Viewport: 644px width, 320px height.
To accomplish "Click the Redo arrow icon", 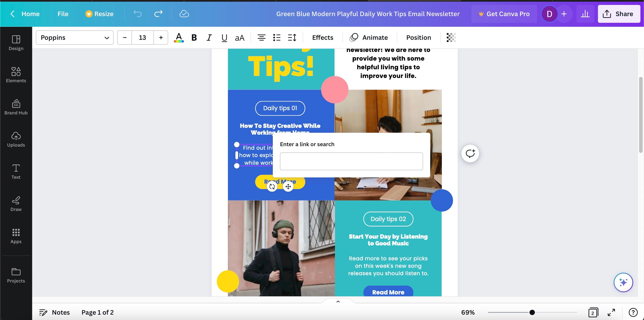I will tap(157, 14).
